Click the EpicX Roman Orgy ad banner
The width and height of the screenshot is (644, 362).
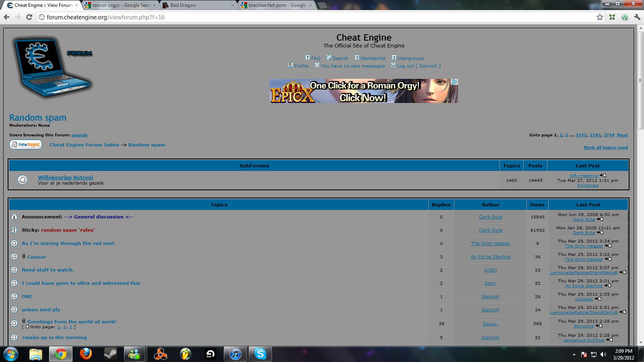pos(364,91)
